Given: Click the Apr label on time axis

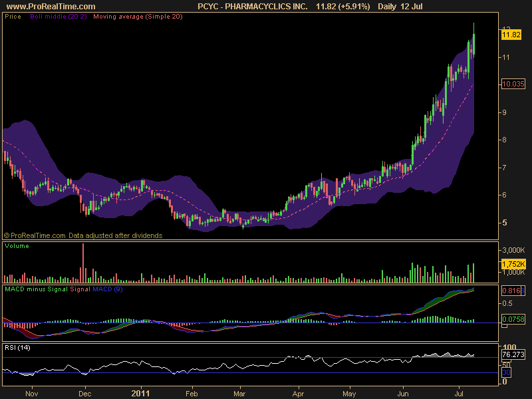Looking at the screenshot, I should click(298, 394).
